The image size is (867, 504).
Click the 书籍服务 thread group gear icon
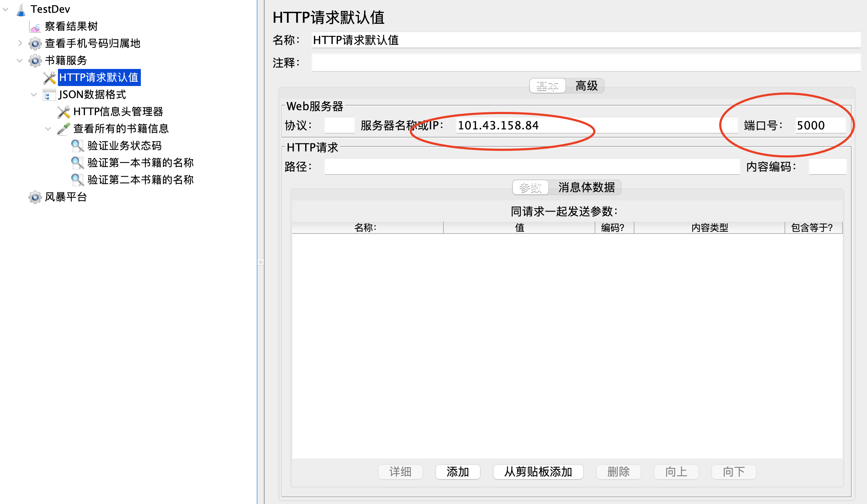[35, 60]
